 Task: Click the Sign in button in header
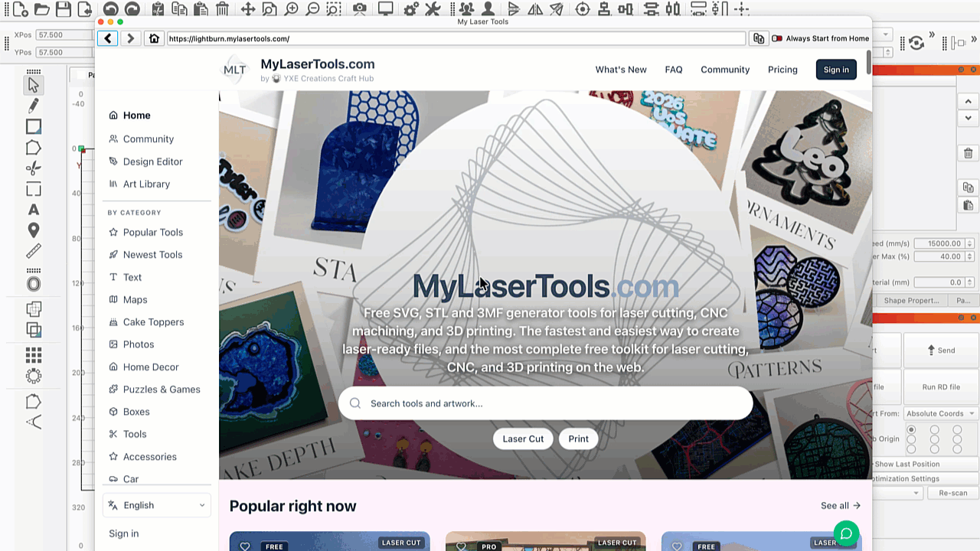pyautogui.click(x=836, y=70)
